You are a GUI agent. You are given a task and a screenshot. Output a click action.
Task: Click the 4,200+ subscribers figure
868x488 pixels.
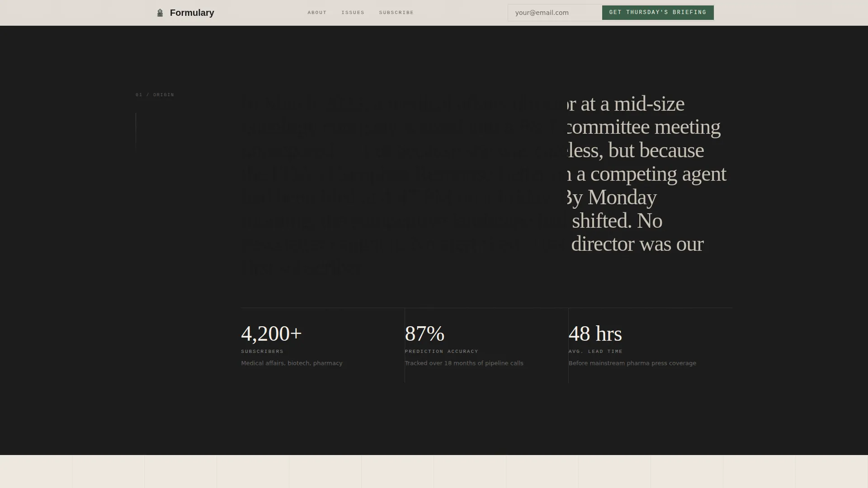271,334
